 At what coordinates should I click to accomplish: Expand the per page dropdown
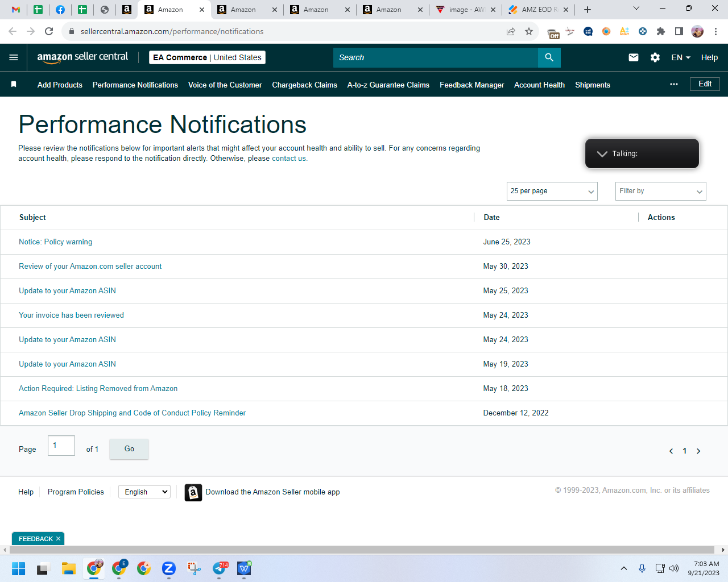click(x=552, y=191)
